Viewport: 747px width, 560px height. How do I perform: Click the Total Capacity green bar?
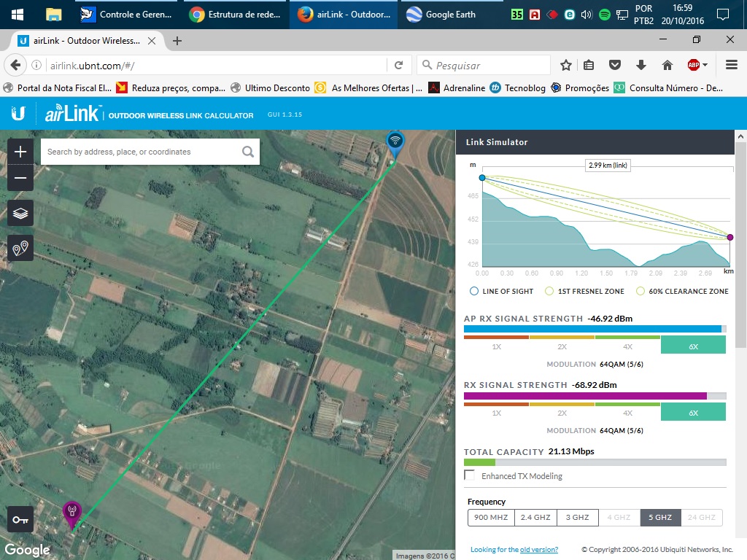(x=479, y=462)
